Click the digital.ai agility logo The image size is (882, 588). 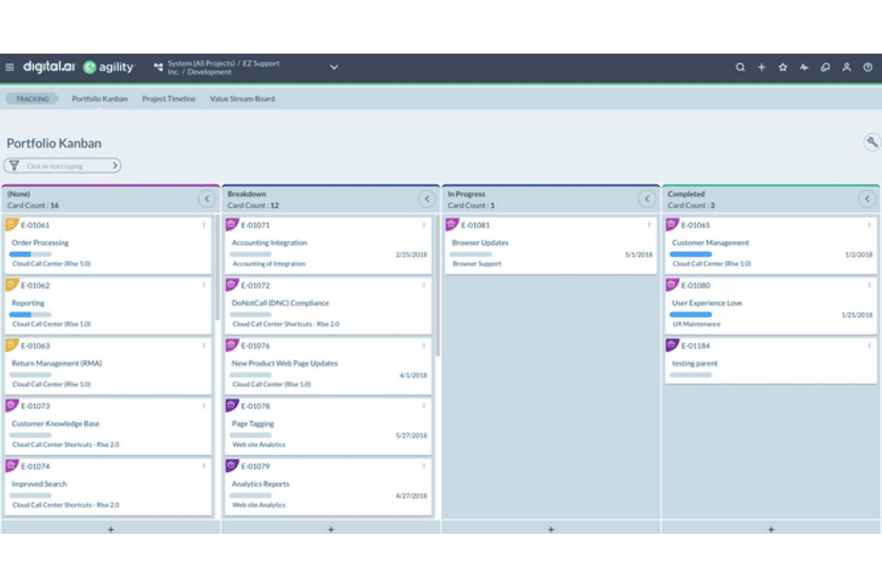[79, 67]
